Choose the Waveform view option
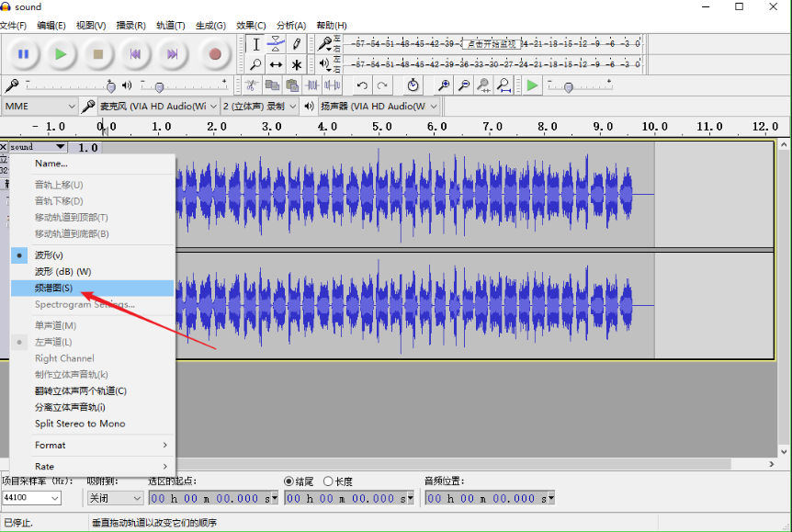Viewport: 792px width, 532px height. (93, 255)
